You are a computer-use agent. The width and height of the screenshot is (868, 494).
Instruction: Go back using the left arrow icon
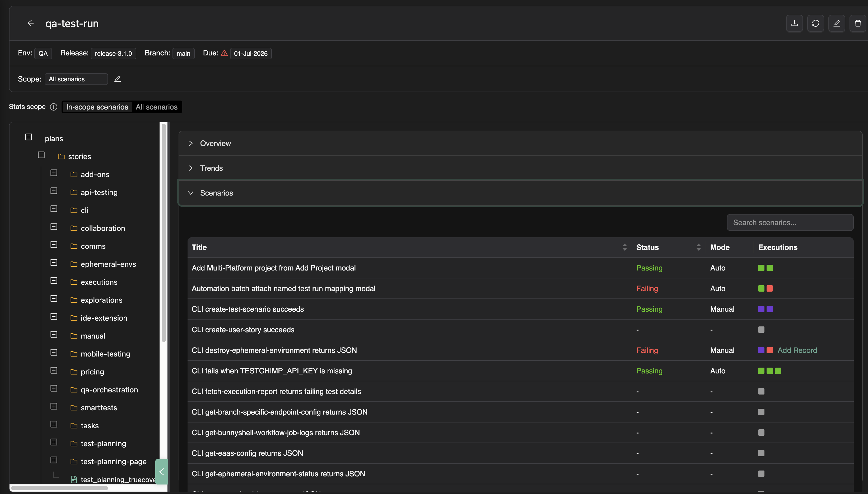(x=31, y=23)
